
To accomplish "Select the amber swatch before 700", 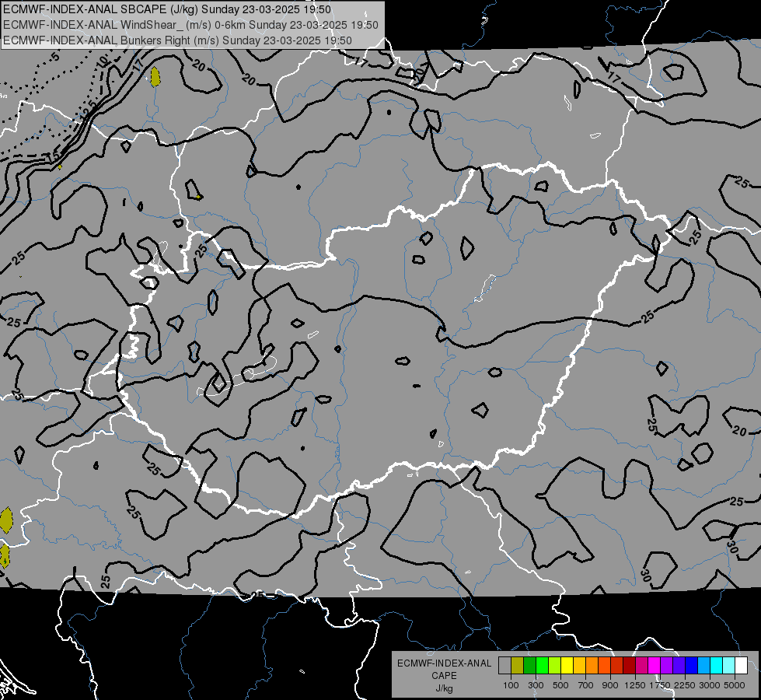I will (x=579, y=666).
